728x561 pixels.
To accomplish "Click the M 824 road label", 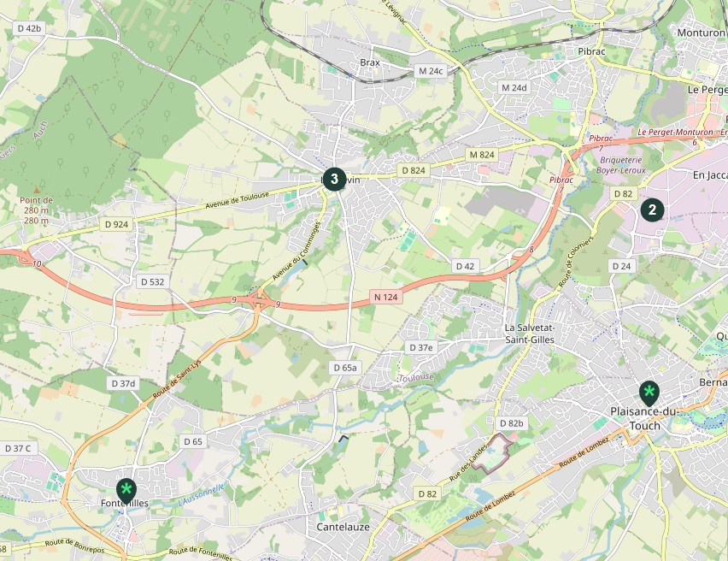I will (482, 155).
